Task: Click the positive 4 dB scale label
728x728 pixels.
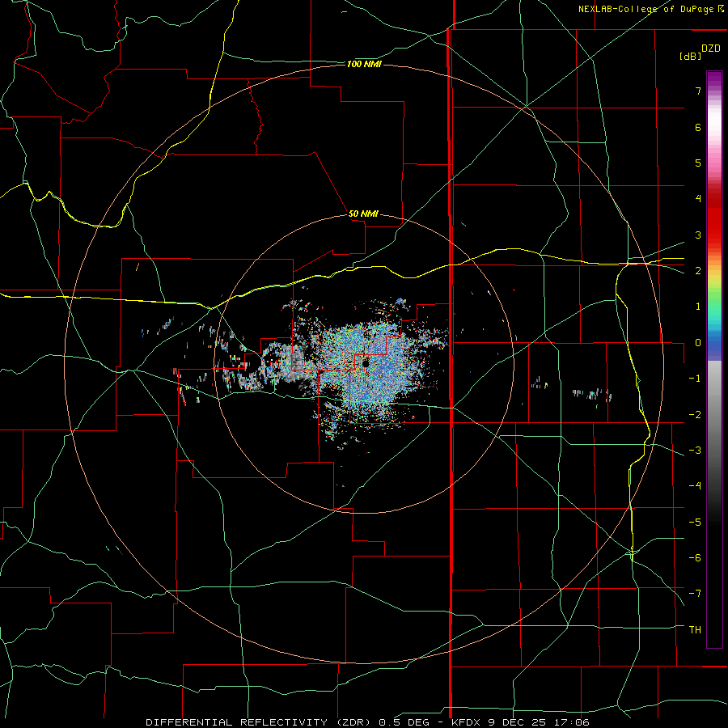Action: click(x=698, y=199)
